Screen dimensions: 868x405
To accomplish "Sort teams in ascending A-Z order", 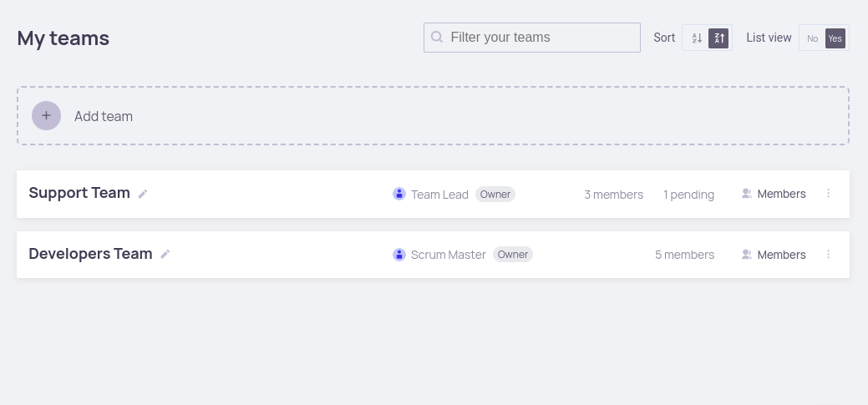I will click(x=697, y=38).
